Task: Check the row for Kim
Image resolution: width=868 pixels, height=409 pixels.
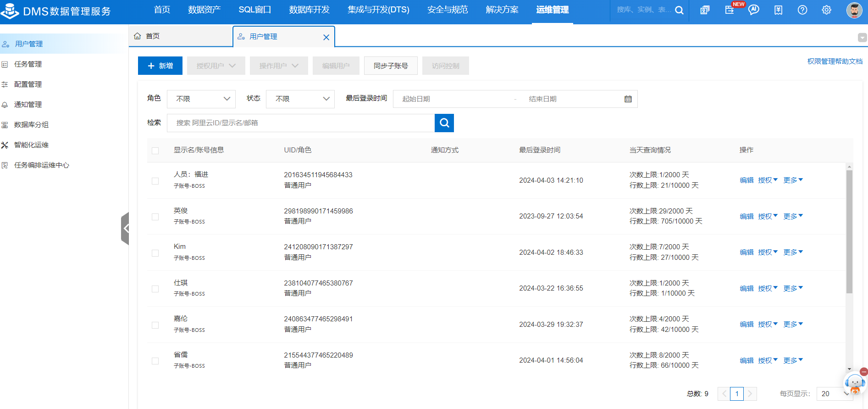Action: click(x=155, y=253)
